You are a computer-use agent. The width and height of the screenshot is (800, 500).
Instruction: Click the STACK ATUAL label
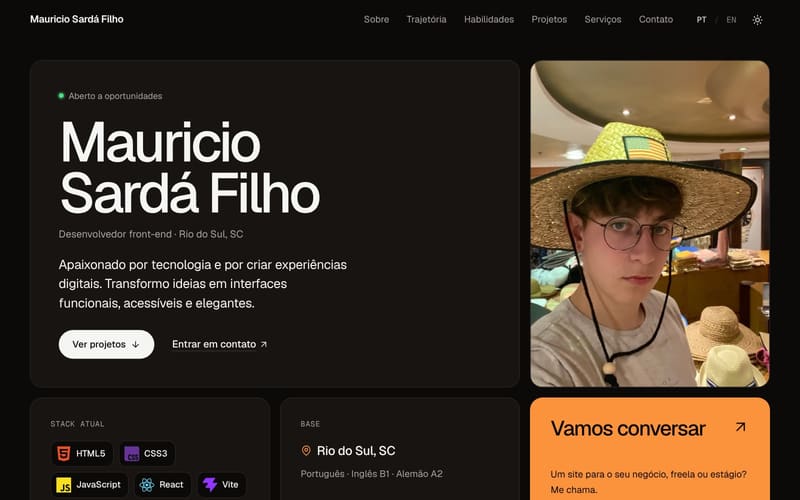coord(78,424)
